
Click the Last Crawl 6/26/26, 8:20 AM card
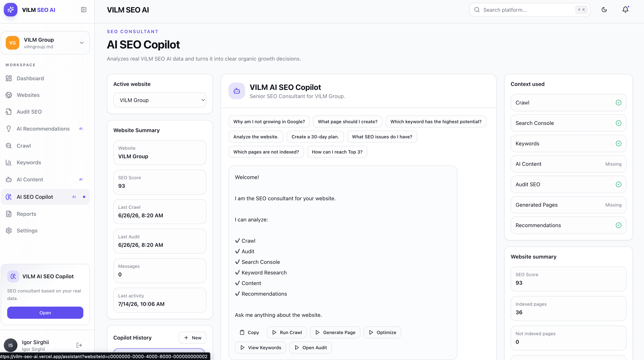click(160, 212)
